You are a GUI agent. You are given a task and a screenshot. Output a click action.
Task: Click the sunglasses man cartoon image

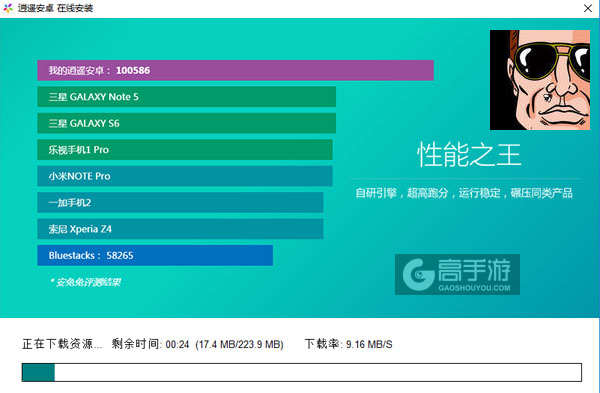(540, 80)
